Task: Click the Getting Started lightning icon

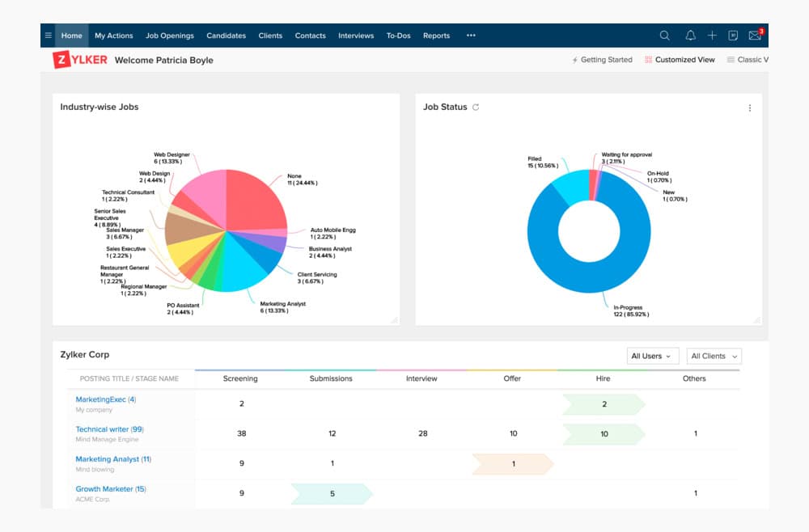Action: coord(574,61)
